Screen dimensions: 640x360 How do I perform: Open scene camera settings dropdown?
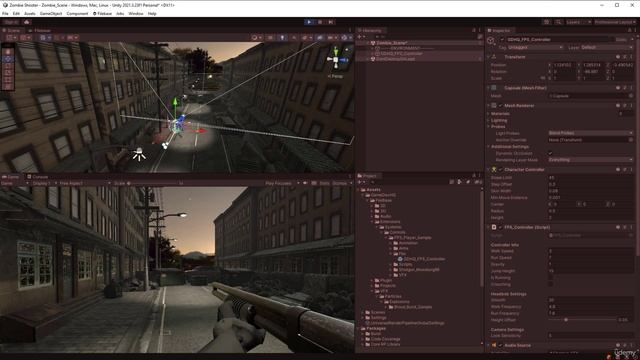pyautogui.click(x=332, y=38)
